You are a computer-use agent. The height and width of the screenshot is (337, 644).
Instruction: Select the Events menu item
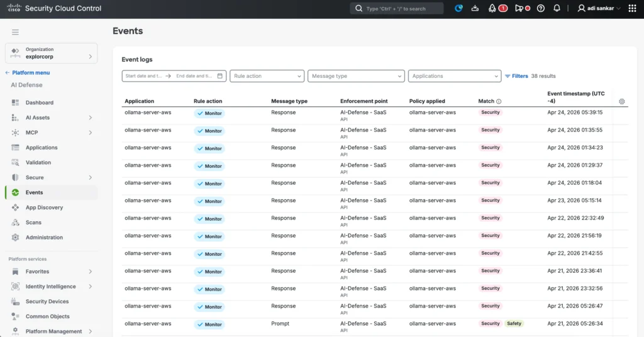pos(52,192)
